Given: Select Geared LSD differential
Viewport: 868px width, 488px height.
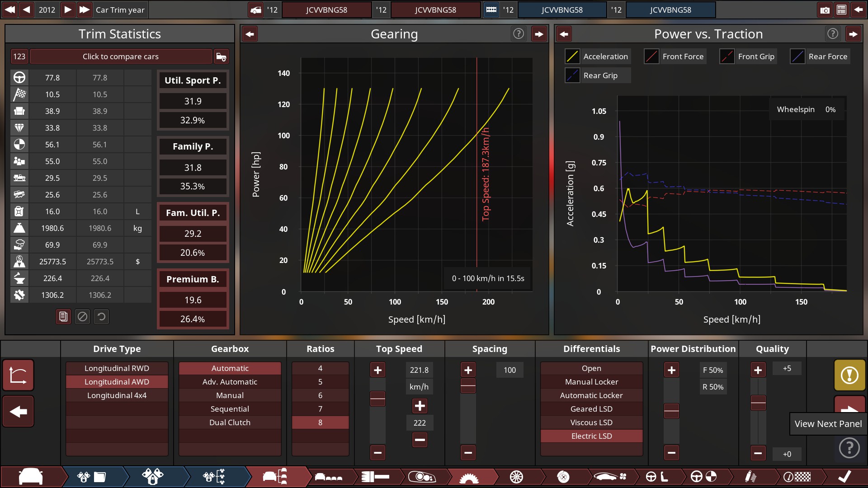Looking at the screenshot, I should click(592, 409).
